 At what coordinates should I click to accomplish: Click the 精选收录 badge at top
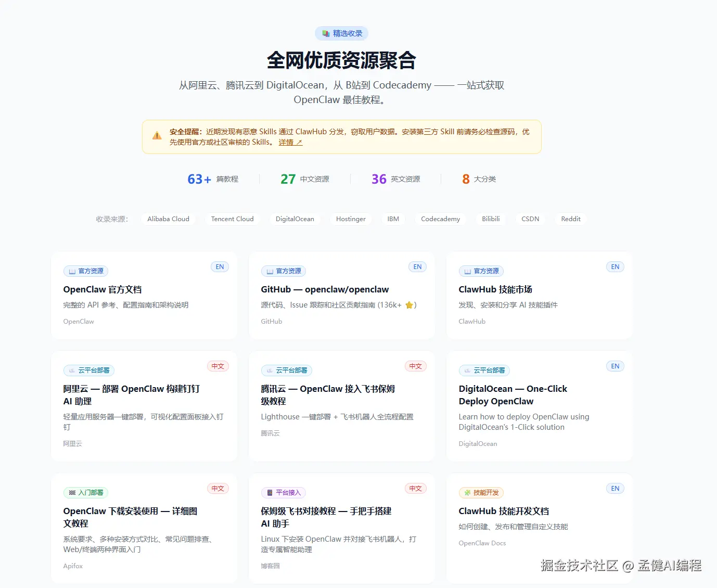(341, 33)
